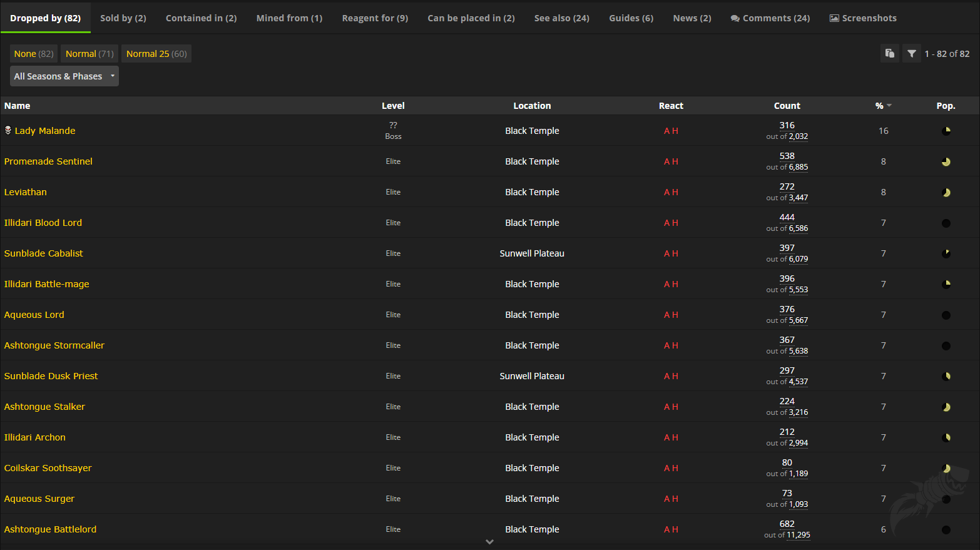The image size is (980, 550).
Task: Click Illidari Blood Lord popularity pie icon
Action: (946, 223)
